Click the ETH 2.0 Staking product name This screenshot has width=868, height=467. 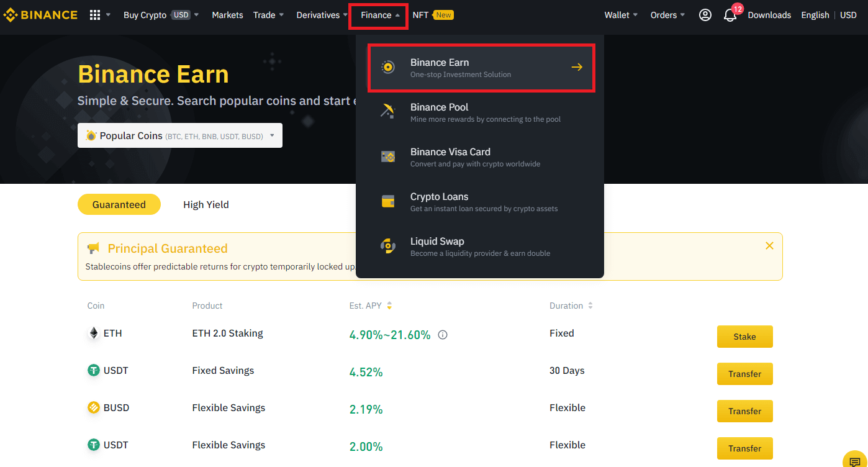coord(228,333)
